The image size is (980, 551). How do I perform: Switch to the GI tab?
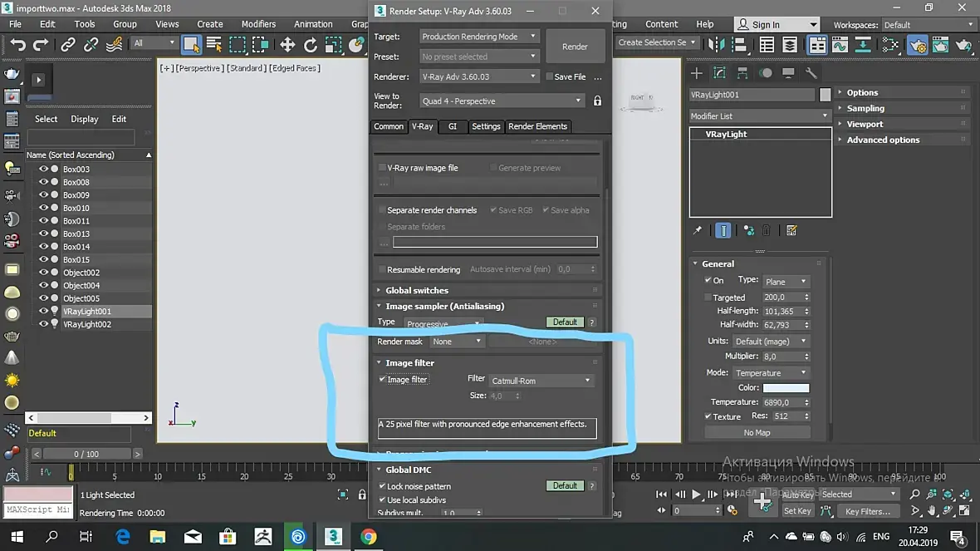(x=453, y=126)
